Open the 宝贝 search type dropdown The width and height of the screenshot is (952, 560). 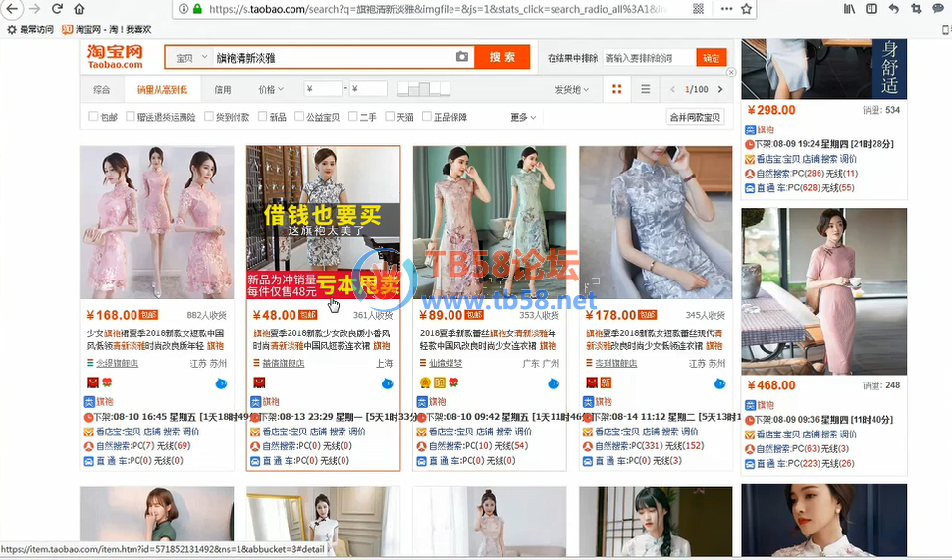coord(189,57)
